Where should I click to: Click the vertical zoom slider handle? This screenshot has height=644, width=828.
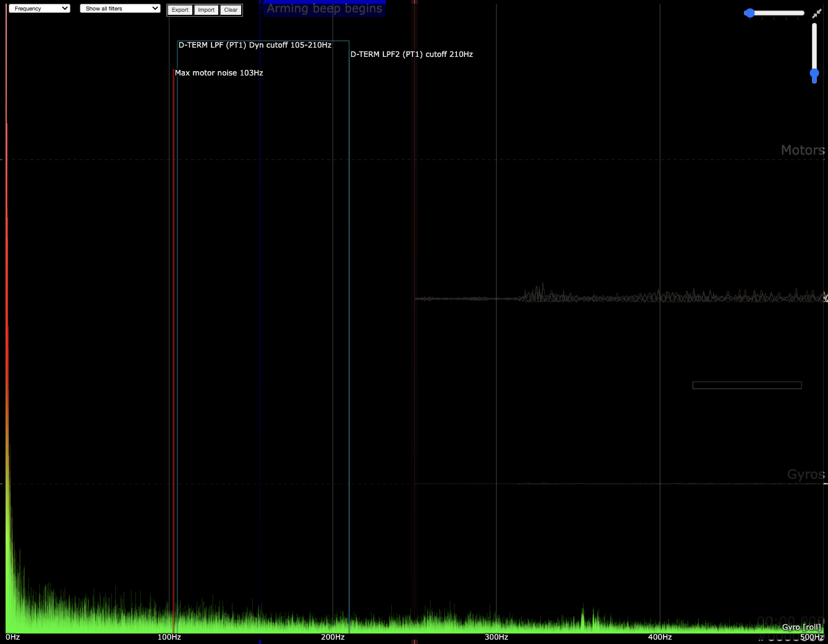[814, 74]
